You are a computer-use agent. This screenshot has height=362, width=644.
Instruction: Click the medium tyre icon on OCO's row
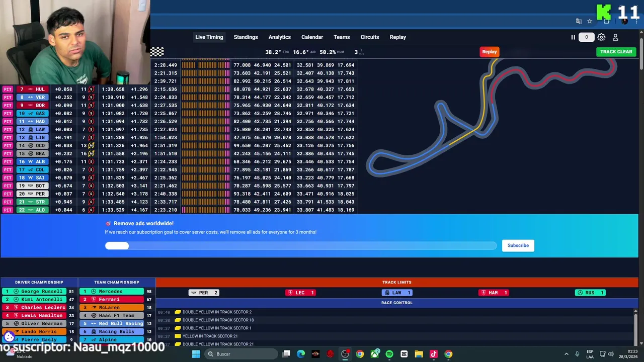coord(91,145)
